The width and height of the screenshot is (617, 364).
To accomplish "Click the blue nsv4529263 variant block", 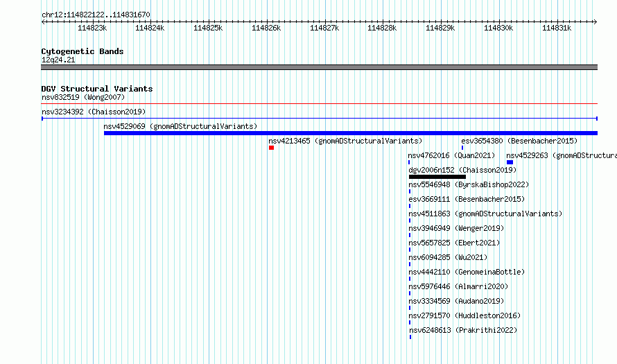I will click(x=510, y=162).
